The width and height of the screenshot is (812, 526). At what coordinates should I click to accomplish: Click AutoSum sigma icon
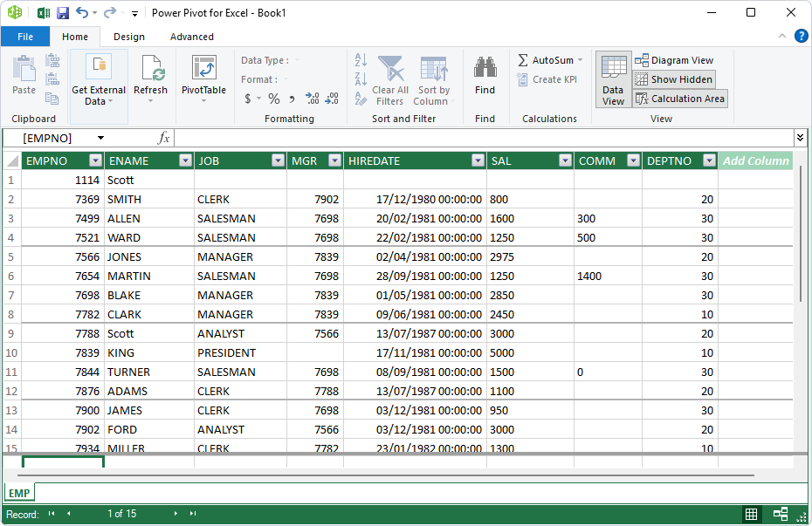point(523,60)
